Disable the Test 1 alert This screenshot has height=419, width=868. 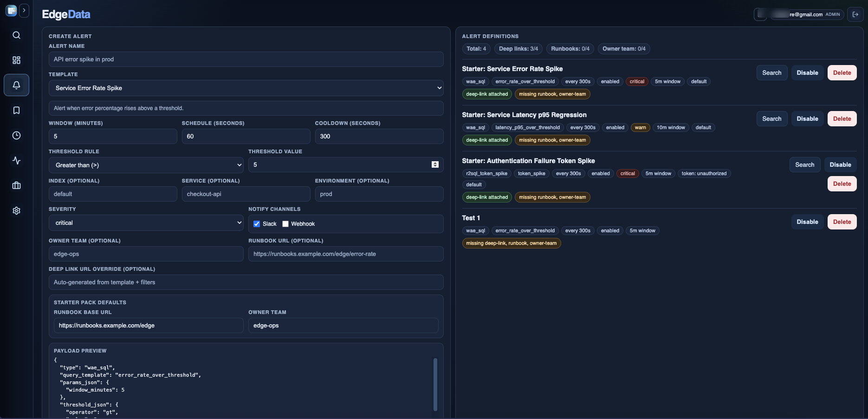pyautogui.click(x=807, y=222)
